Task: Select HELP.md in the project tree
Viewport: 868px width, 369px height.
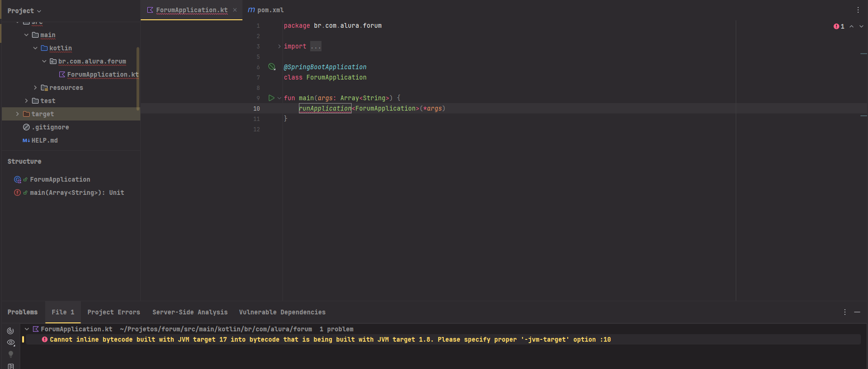Action: click(45, 140)
